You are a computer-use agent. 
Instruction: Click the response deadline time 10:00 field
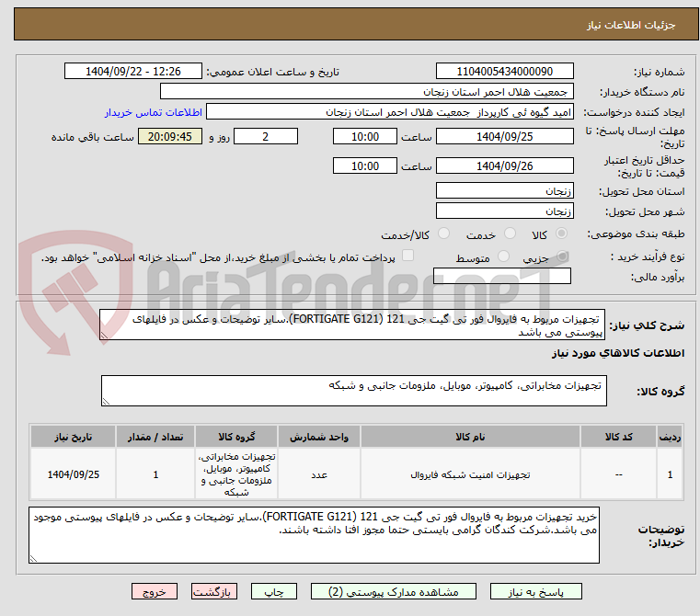coord(365,136)
